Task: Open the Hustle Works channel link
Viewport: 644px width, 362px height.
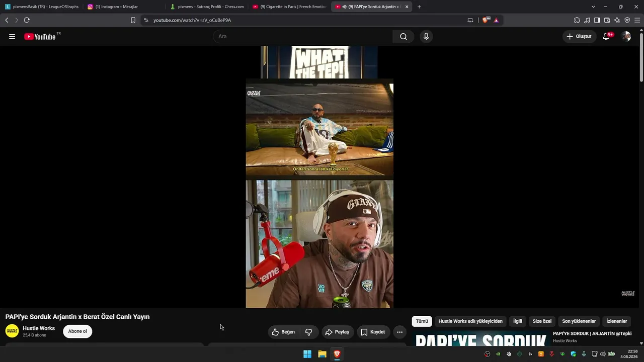Action: tap(39, 328)
